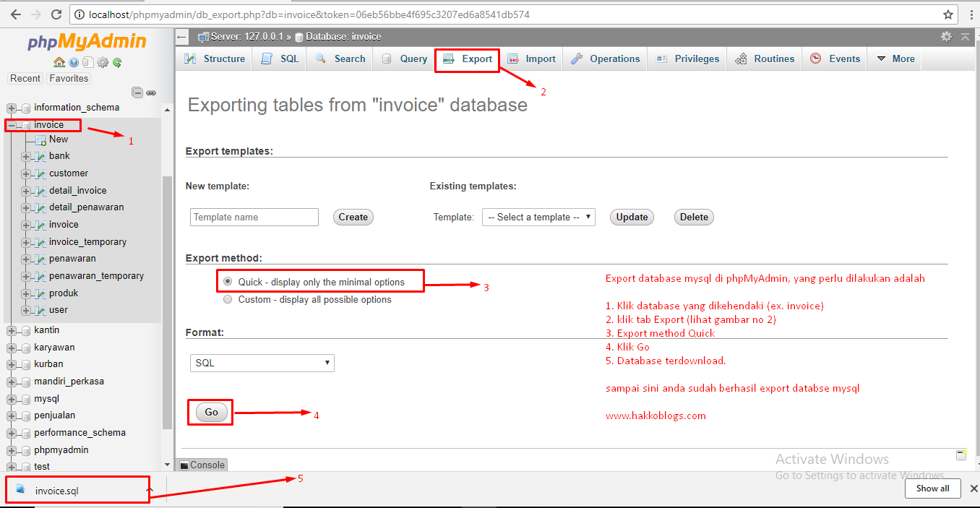This screenshot has width=980, height=508.
Task: Click the Template name input field
Action: tap(254, 217)
